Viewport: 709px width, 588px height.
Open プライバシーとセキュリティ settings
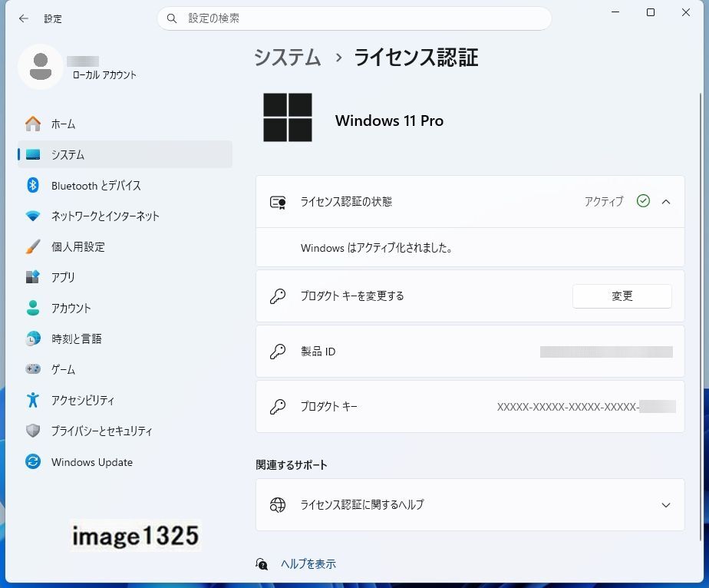tap(124, 431)
